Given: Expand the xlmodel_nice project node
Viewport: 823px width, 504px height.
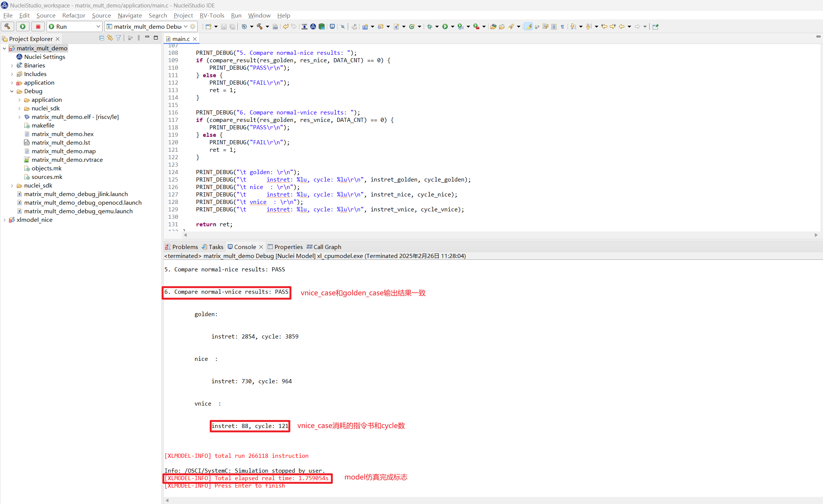Looking at the screenshot, I should click(4, 220).
